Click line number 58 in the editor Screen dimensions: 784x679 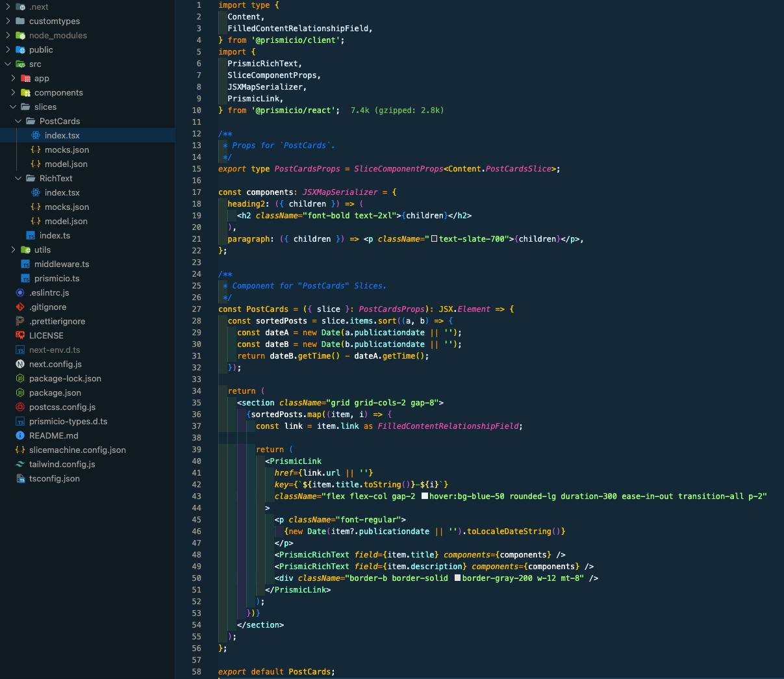tap(196, 671)
